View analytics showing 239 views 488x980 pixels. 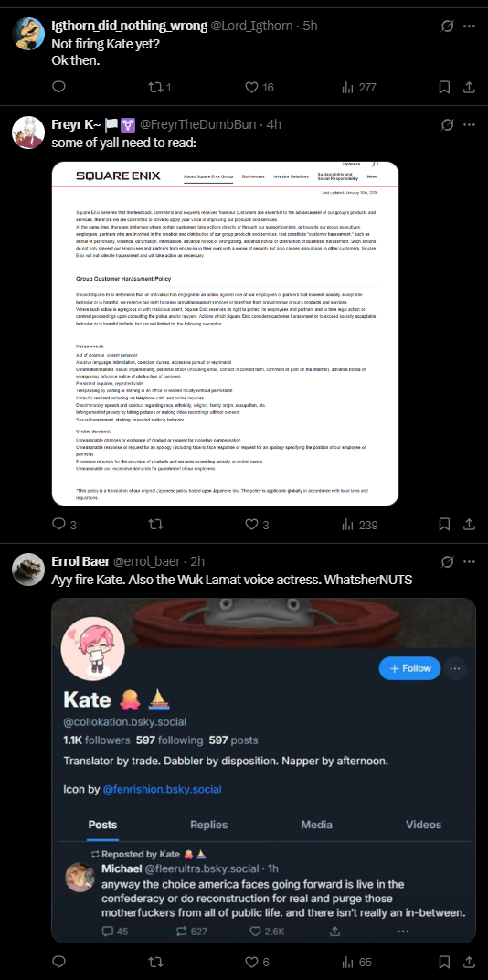click(x=359, y=525)
